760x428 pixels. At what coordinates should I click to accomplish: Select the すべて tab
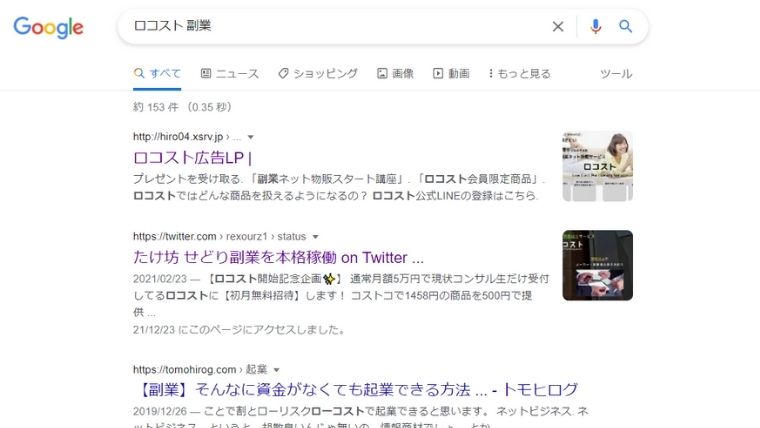[x=157, y=74]
